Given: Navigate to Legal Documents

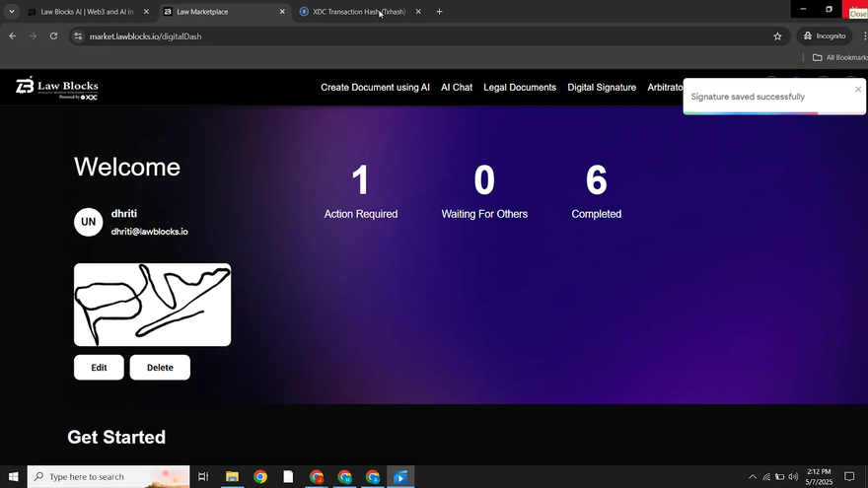Looking at the screenshot, I should click(x=520, y=88).
